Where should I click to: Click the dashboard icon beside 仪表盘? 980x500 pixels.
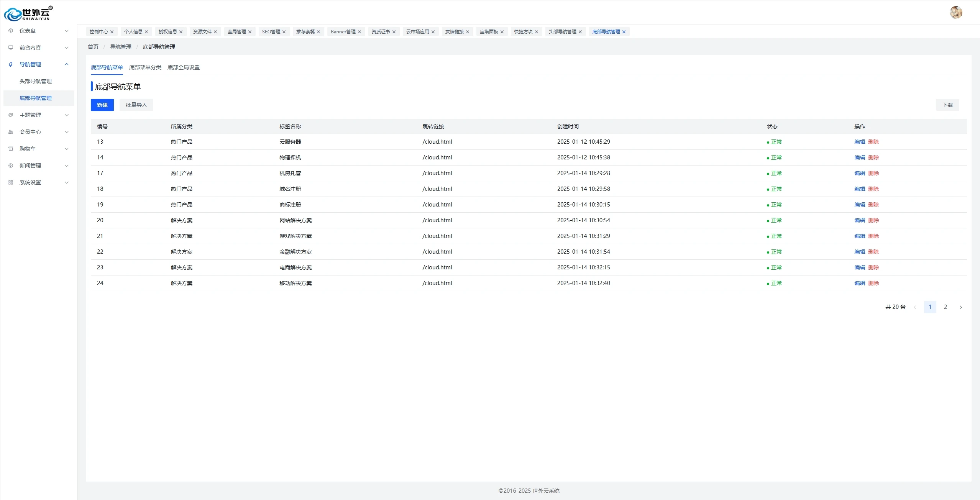pos(11,31)
